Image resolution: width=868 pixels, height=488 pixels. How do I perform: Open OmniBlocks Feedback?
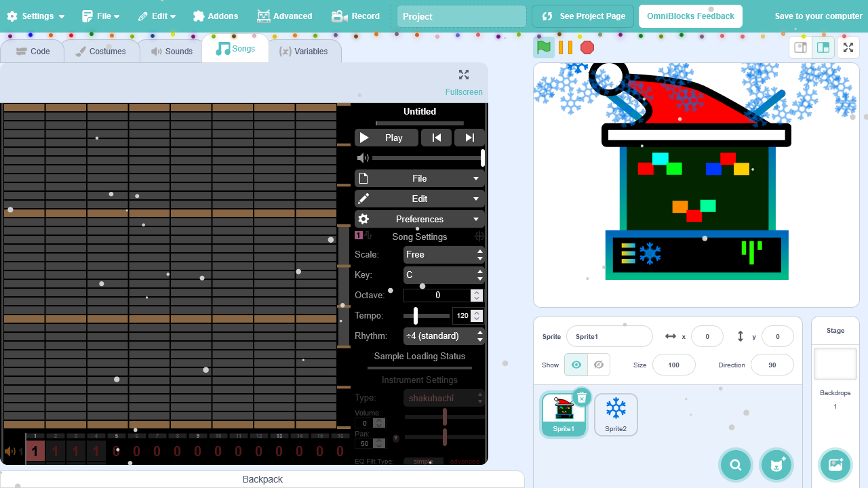pos(690,16)
